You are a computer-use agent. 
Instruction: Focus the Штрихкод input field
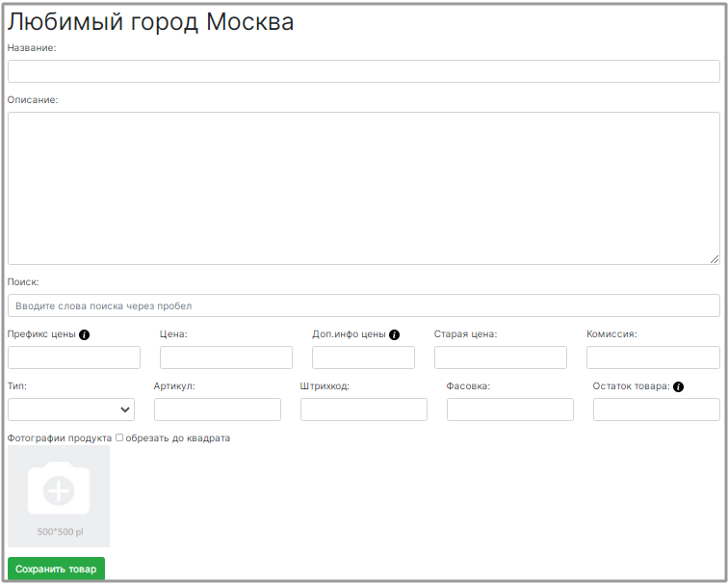tap(364, 410)
